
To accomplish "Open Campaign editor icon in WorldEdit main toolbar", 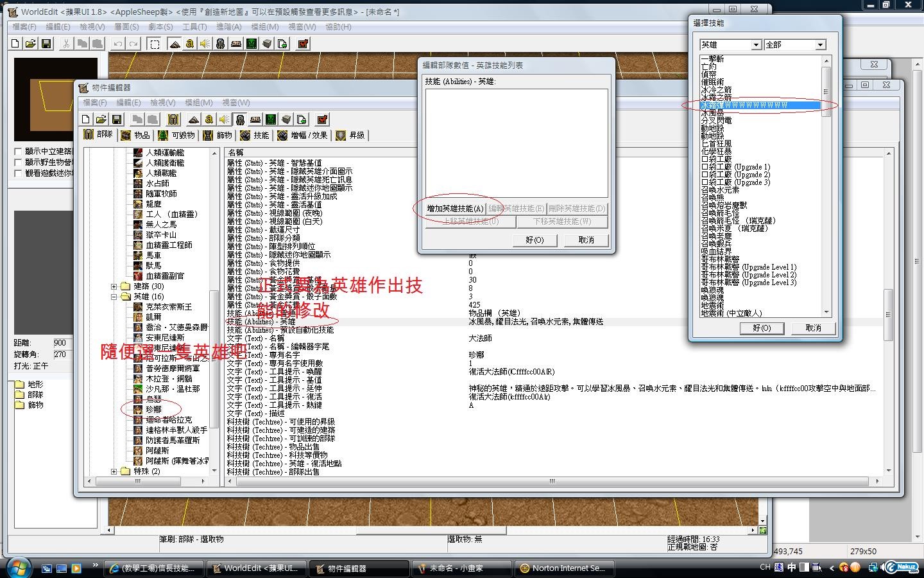I will pos(235,44).
